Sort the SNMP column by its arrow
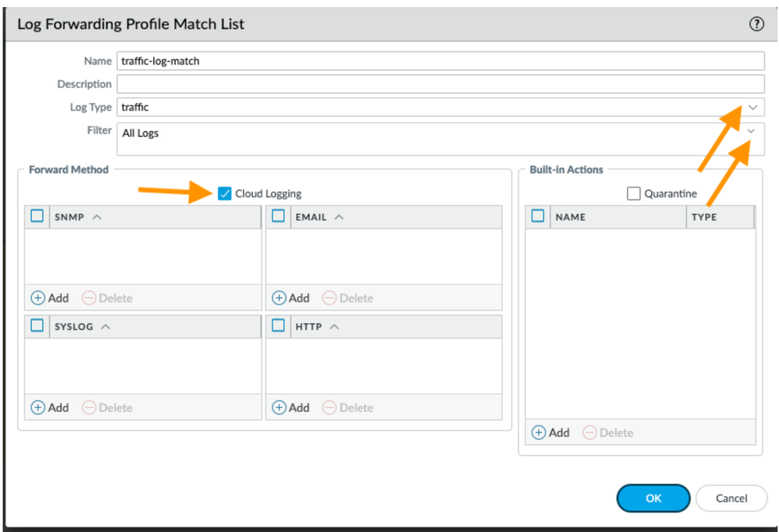This screenshot has width=779, height=532. (x=97, y=217)
